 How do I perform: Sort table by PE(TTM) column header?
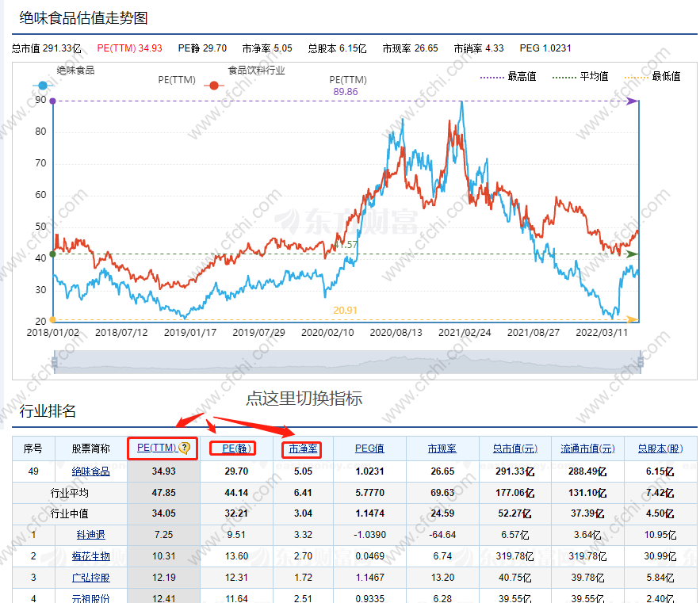click(157, 448)
